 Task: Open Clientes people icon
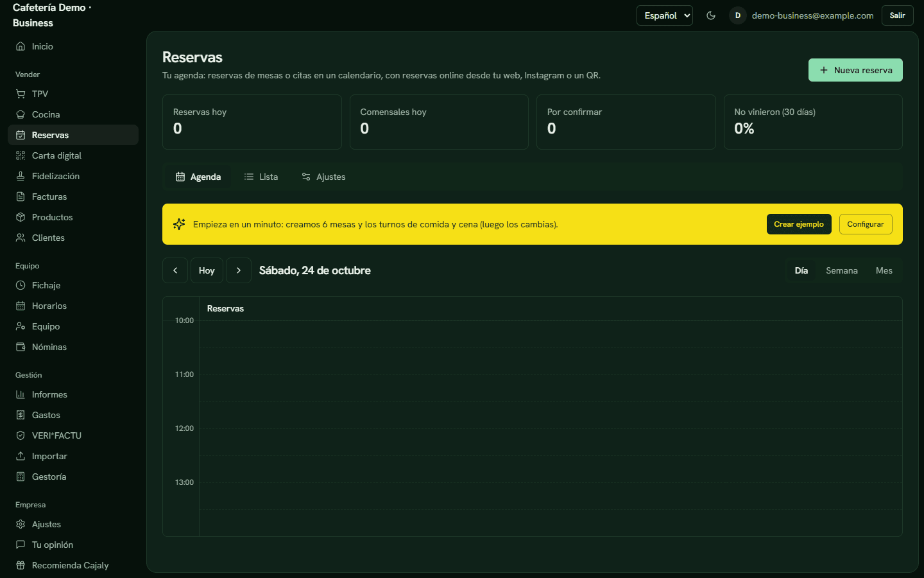coord(21,238)
